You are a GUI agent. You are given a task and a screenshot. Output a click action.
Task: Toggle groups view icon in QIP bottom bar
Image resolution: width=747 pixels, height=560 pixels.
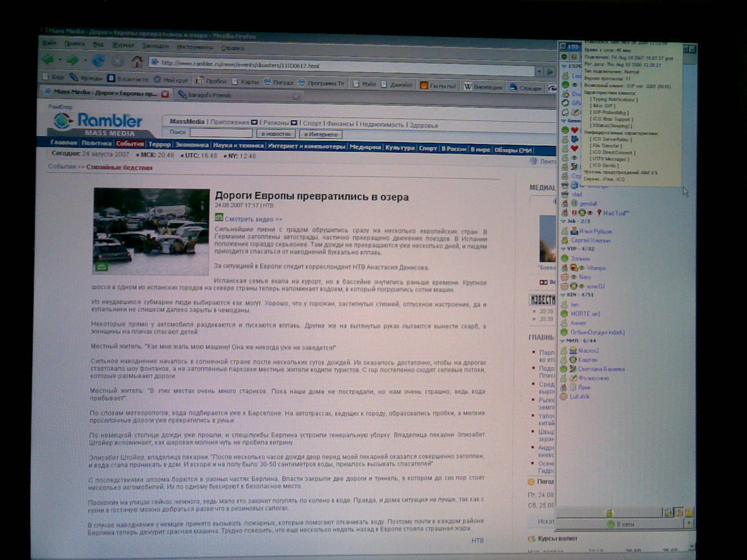pos(680,513)
